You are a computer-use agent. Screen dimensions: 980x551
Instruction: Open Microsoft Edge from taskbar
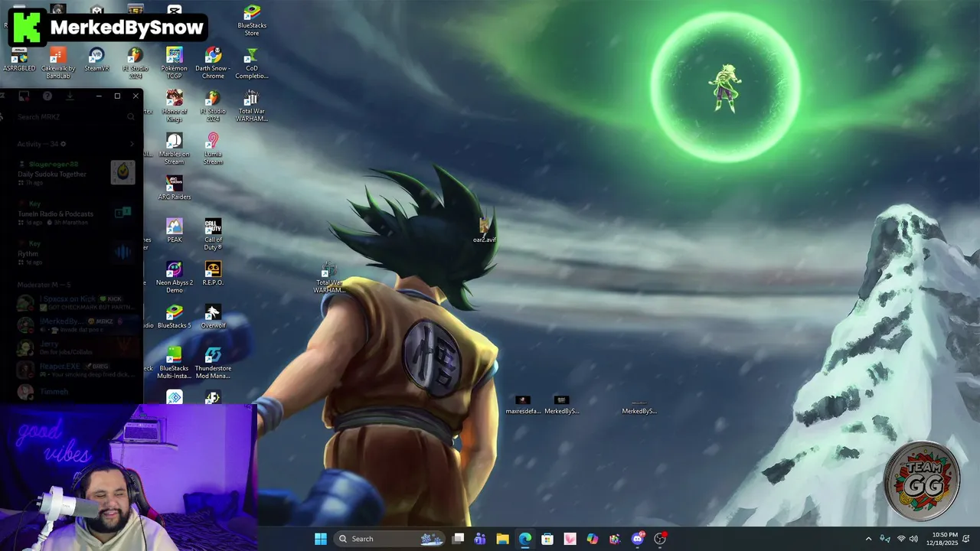point(525,539)
